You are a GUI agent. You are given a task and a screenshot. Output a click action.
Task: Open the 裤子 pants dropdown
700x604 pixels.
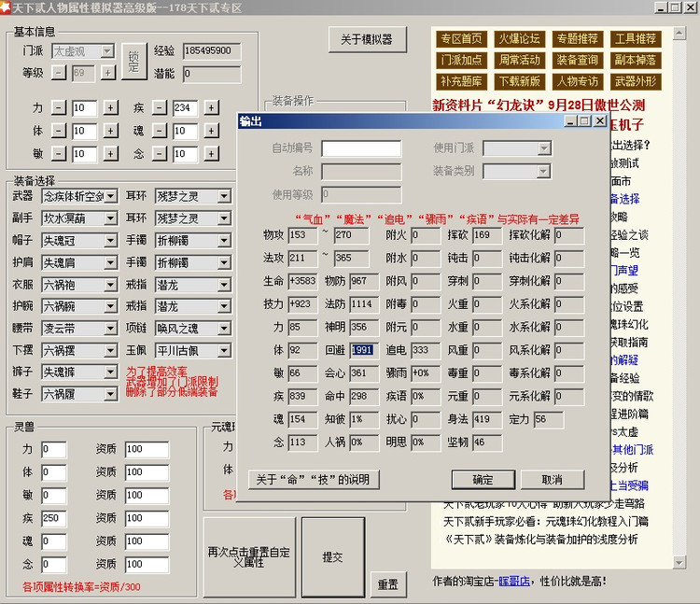tap(111, 372)
